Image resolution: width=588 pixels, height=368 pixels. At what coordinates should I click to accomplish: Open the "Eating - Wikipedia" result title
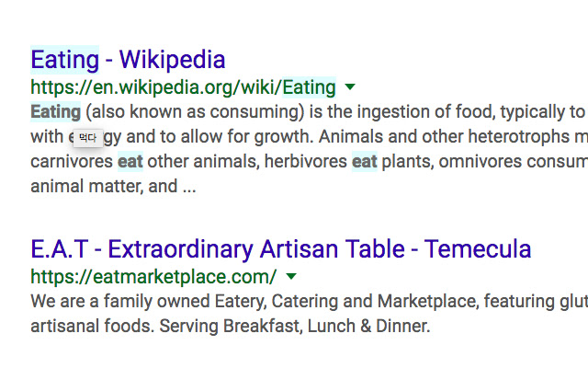point(128,60)
